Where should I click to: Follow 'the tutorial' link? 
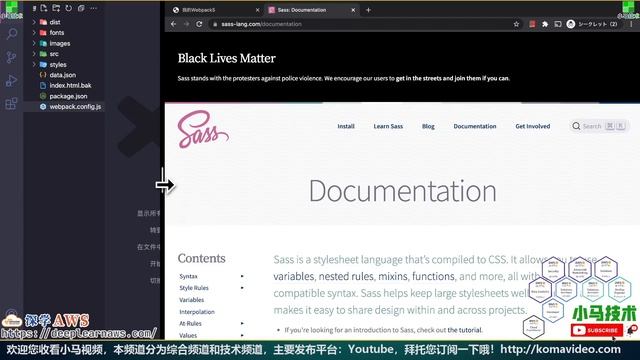464,330
